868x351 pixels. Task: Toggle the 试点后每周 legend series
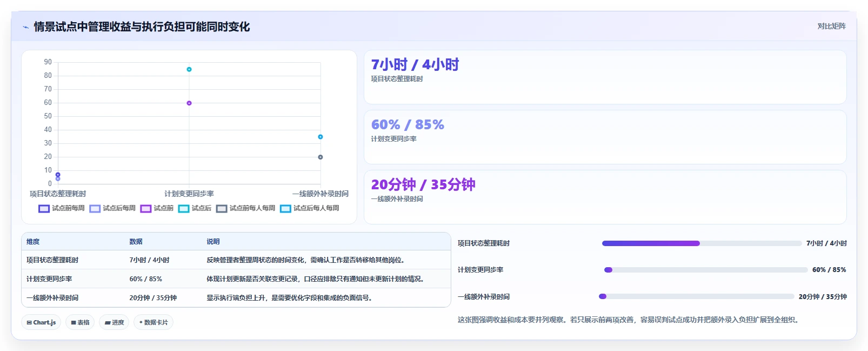pos(112,208)
